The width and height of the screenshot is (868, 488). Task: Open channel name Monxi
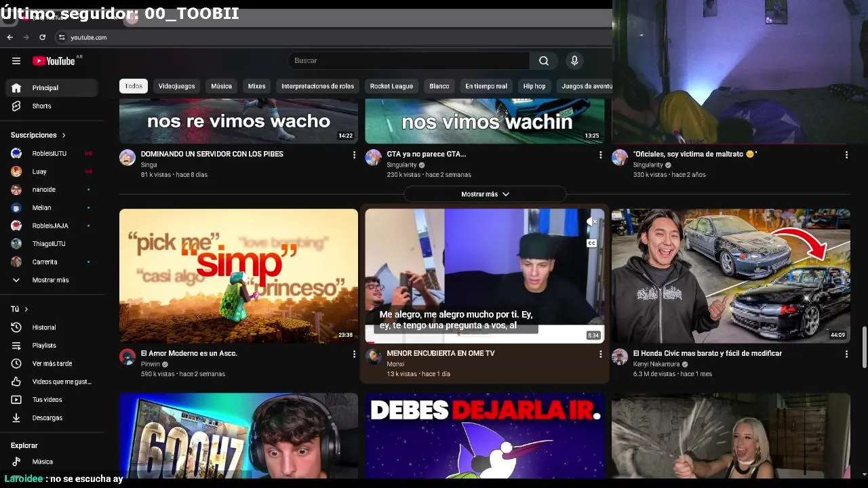pos(395,364)
